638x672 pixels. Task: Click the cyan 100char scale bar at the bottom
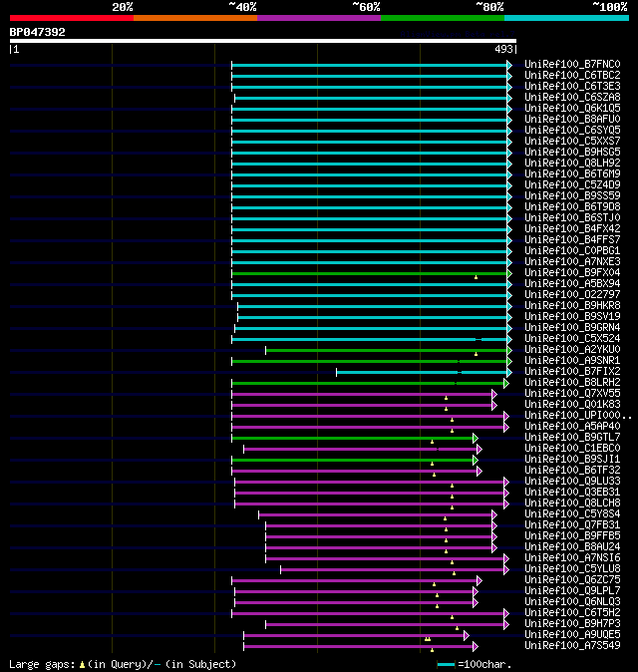446,665
